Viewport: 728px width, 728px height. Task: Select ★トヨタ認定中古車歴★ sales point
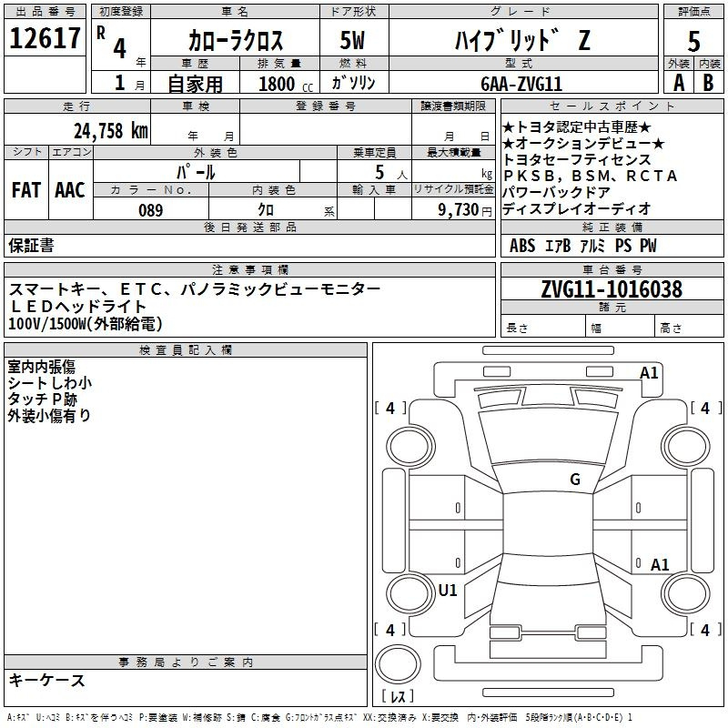577,126
